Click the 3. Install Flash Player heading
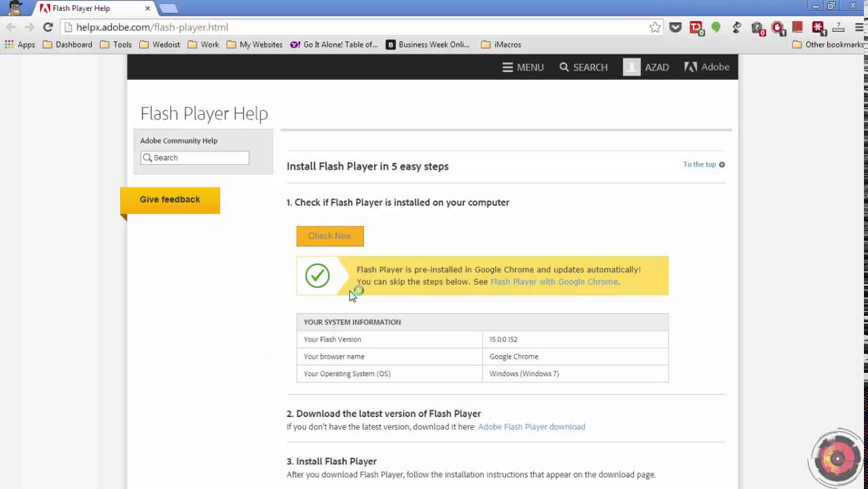The height and width of the screenshot is (489, 868). 331,461
